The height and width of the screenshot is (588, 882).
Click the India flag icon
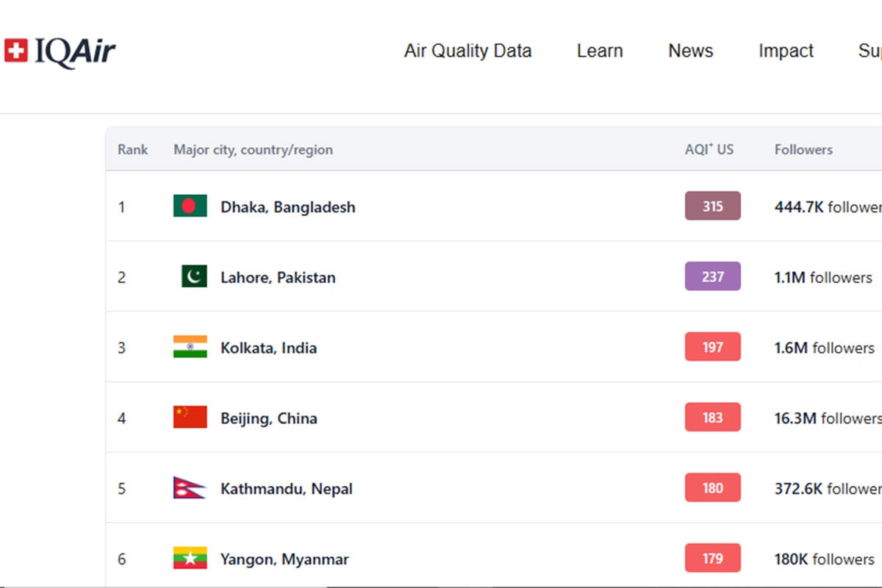tap(190, 347)
